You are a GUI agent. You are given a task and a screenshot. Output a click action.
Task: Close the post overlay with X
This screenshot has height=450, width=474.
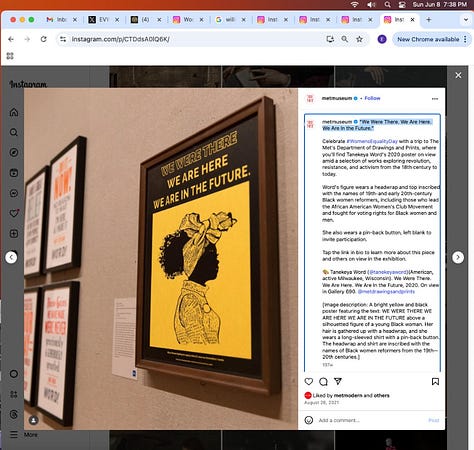[458, 75]
